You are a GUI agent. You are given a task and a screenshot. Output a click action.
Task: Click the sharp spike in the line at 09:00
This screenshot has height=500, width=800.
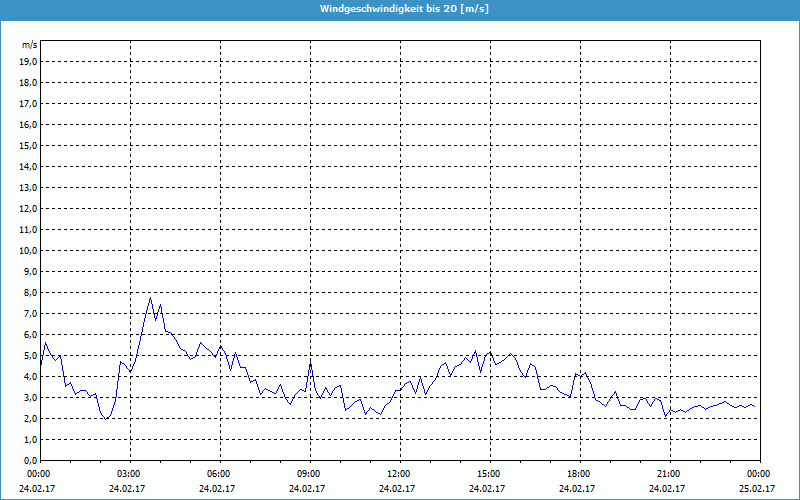(x=311, y=361)
